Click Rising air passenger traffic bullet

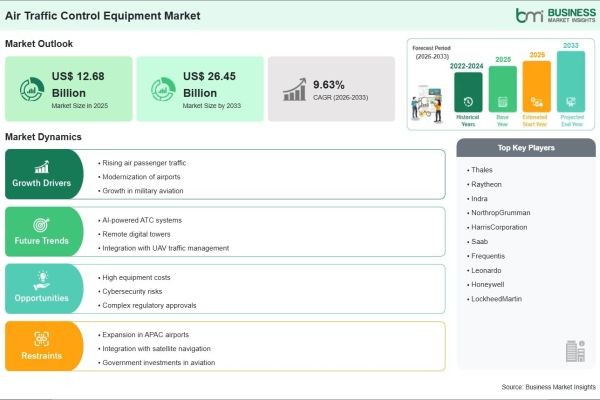point(142,163)
